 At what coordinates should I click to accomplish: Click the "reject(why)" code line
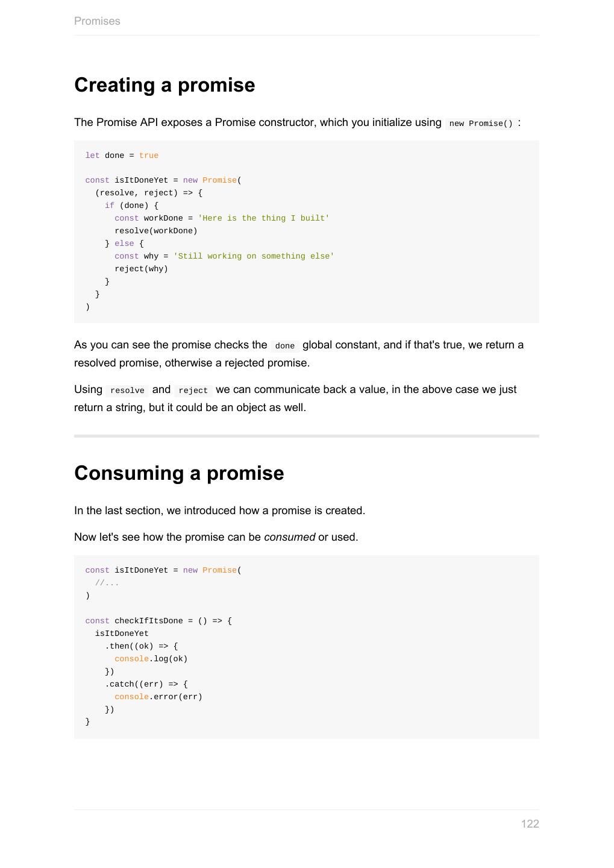pos(142,269)
